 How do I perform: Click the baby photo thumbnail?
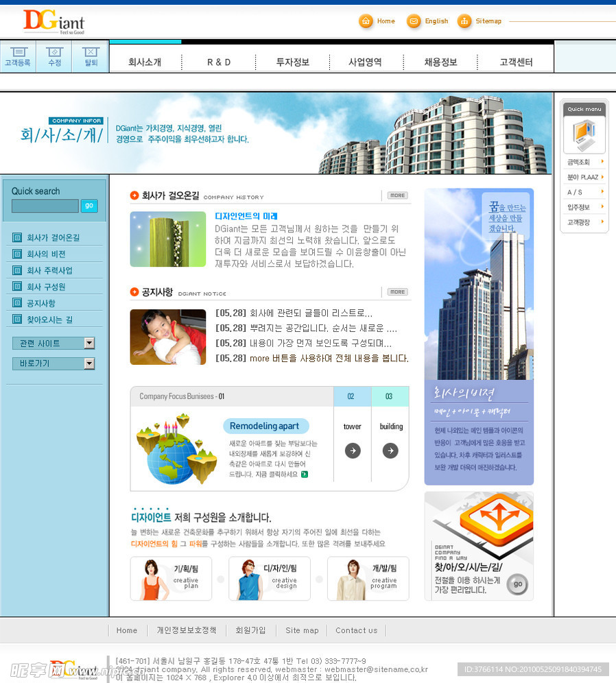click(168, 337)
